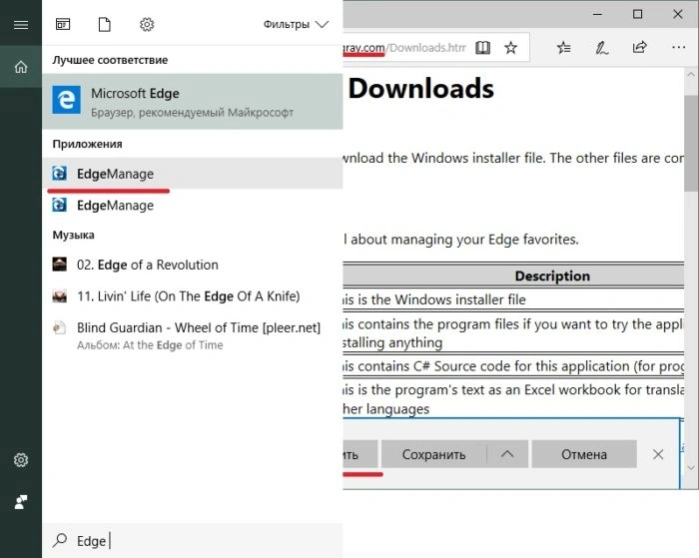This screenshot has height=558, width=699.
Task: Open Blind Guardian - Wheel of Time result
Action: [193, 335]
